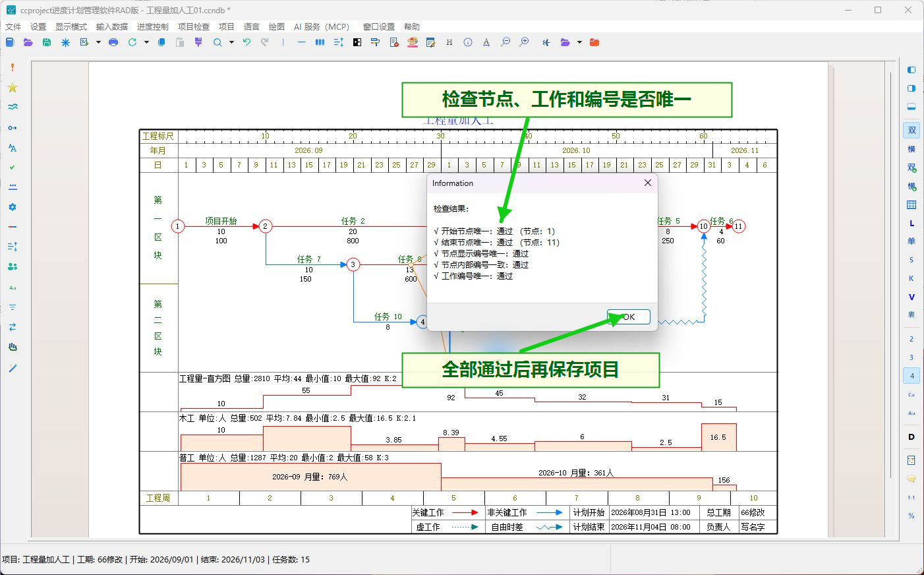Open the 文件 menu
Image resolution: width=924 pixels, height=575 pixels.
[x=13, y=27]
